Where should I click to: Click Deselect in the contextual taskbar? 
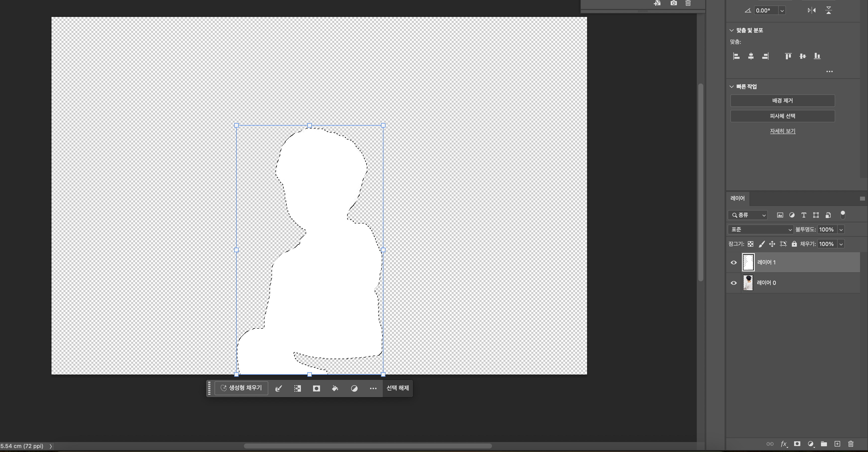point(398,388)
